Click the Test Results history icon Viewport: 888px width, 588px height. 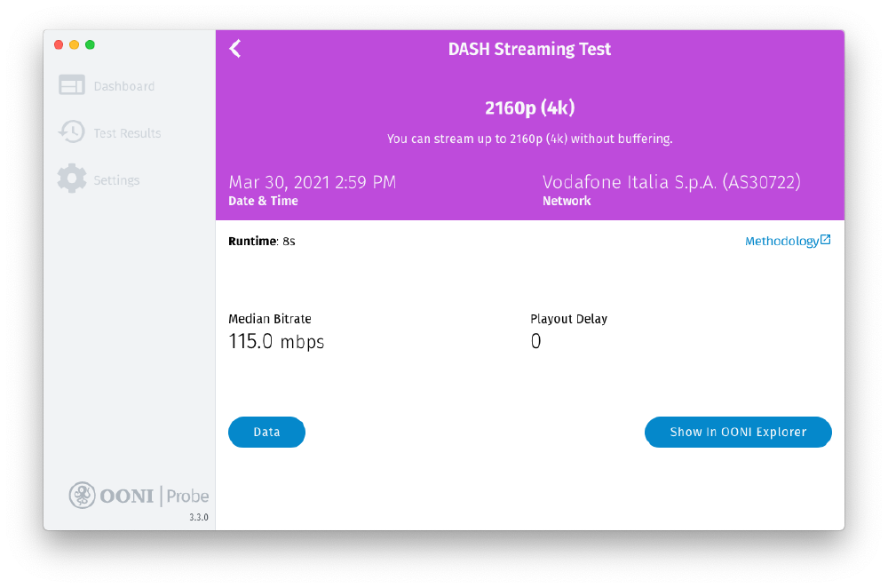click(72, 132)
